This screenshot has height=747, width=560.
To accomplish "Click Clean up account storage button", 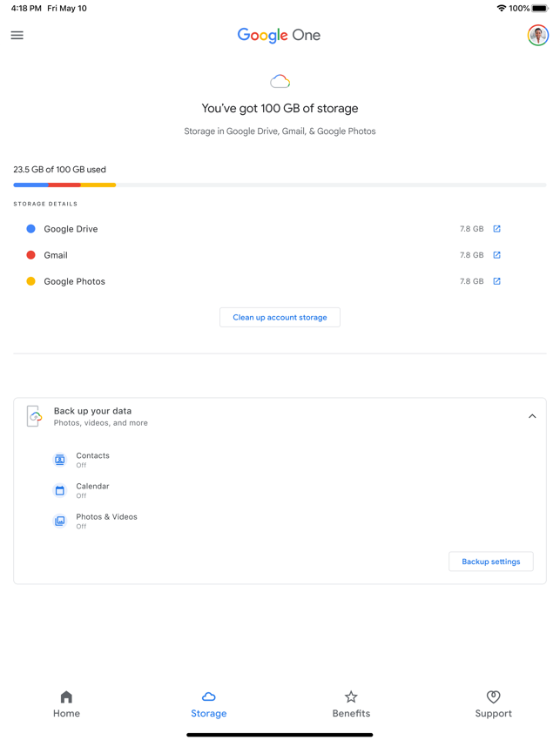I will point(280,318).
